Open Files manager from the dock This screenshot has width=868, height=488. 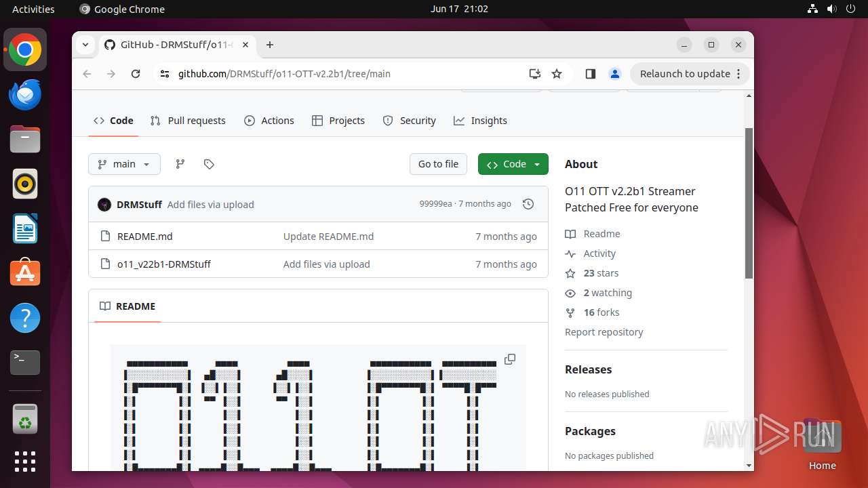tap(25, 139)
